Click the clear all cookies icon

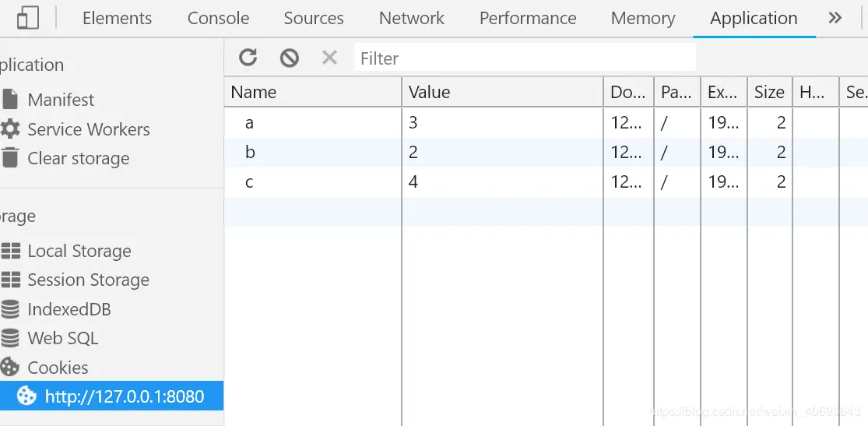pos(290,58)
